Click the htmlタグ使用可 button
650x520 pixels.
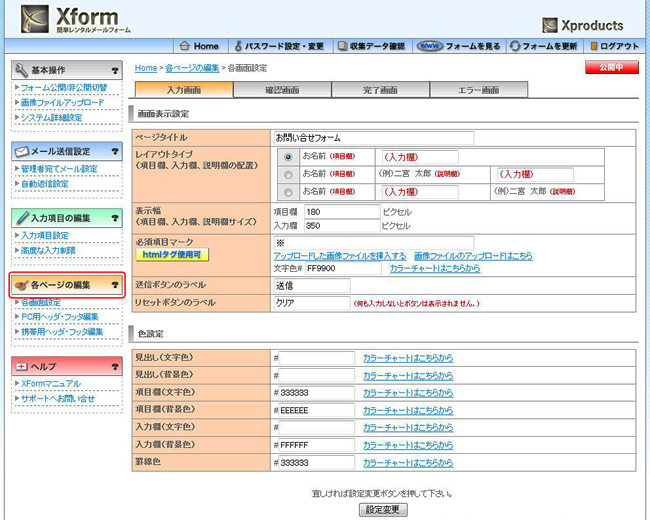(172, 255)
